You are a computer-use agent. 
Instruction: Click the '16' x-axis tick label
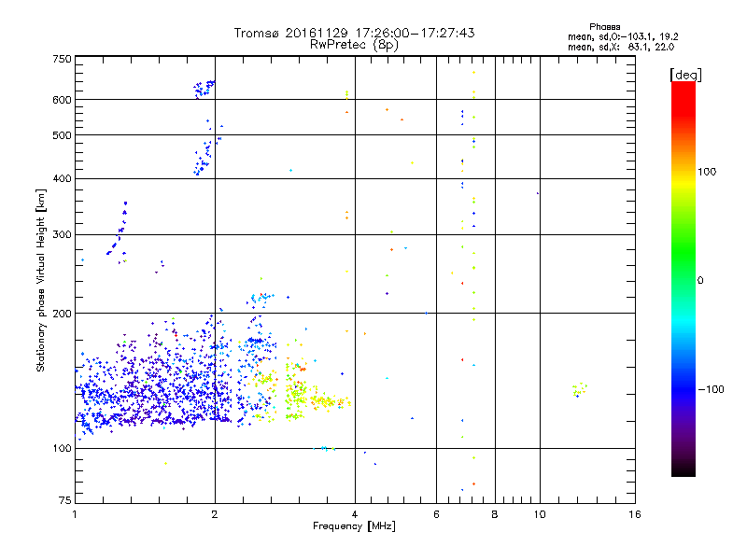[x=635, y=514]
